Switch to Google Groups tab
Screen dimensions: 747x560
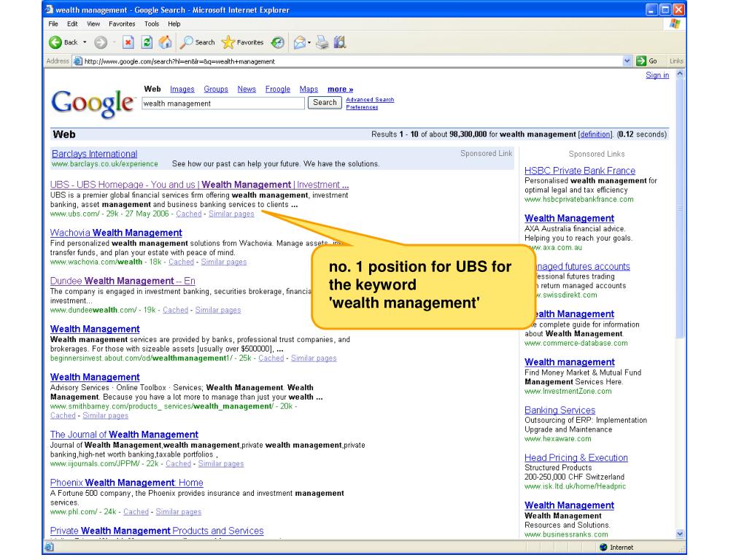[x=216, y=89]
